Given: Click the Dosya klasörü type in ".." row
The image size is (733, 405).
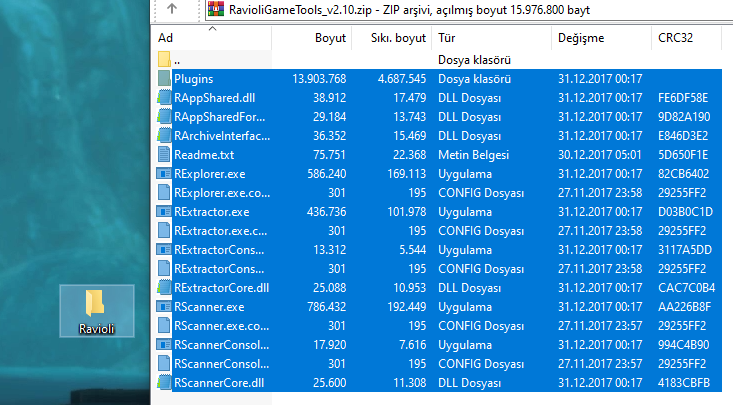Looking at the screenshot, I should point(474,60).
